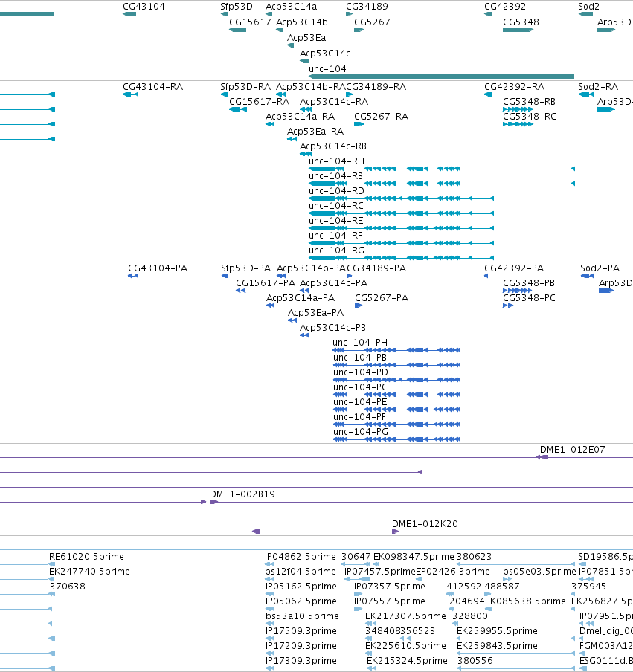Click the bs12f04.5prime EST label
This screenshot has width=633, height=672.
[301, 572]
